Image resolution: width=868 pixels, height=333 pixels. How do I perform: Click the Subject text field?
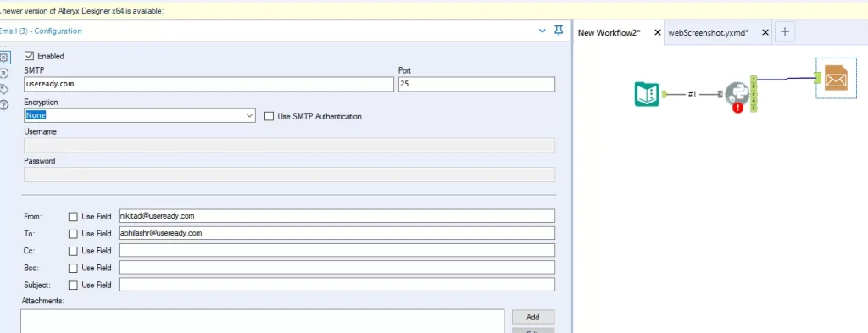(x=337, y=285)
